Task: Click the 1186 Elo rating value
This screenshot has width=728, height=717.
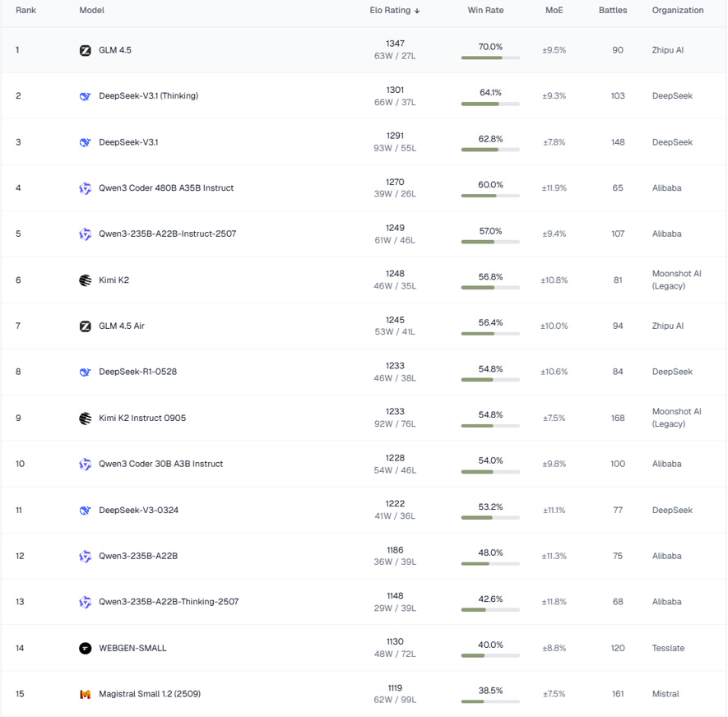Action: tap(395, 550)
